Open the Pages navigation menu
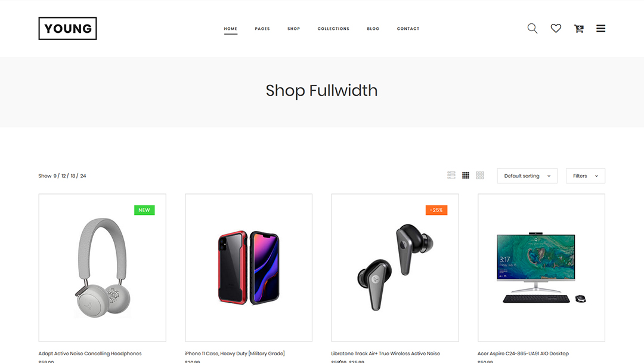 point(262,29)
